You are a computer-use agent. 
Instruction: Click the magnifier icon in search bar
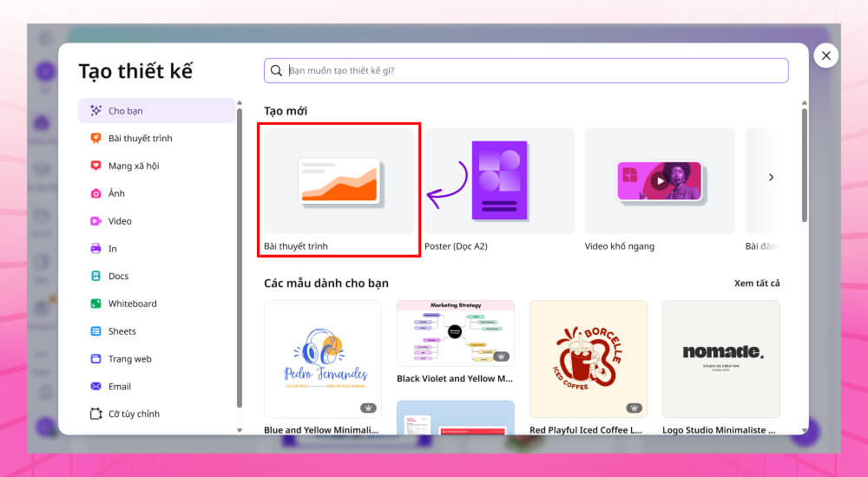click(276, 70)
